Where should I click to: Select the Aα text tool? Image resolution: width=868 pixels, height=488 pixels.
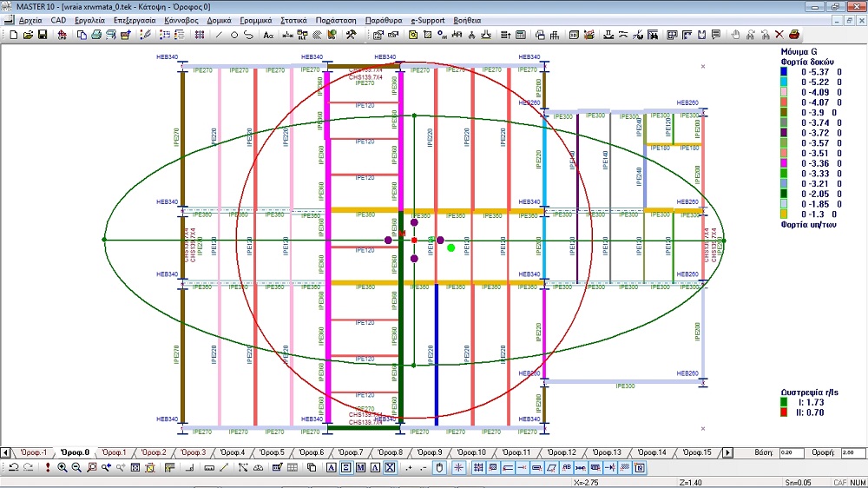268,35
